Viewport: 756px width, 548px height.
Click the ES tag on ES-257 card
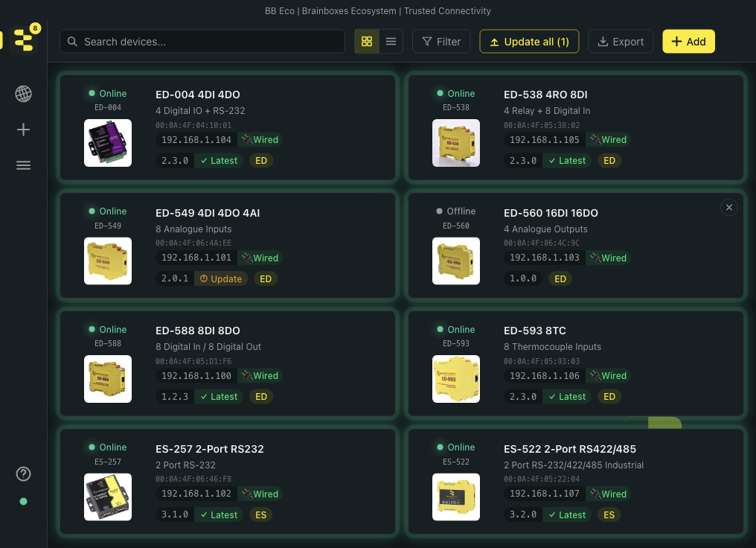(x=261, y=514)
